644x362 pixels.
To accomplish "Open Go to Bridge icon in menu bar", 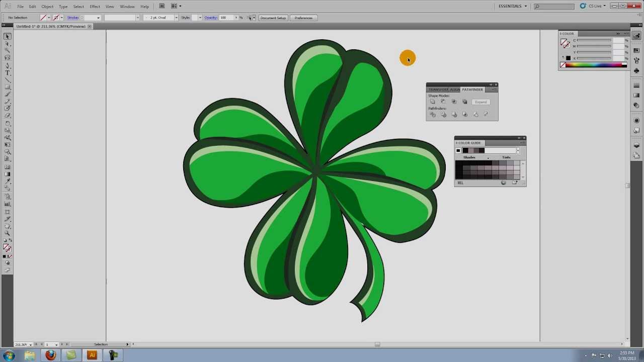I will [x=162, y=6].
